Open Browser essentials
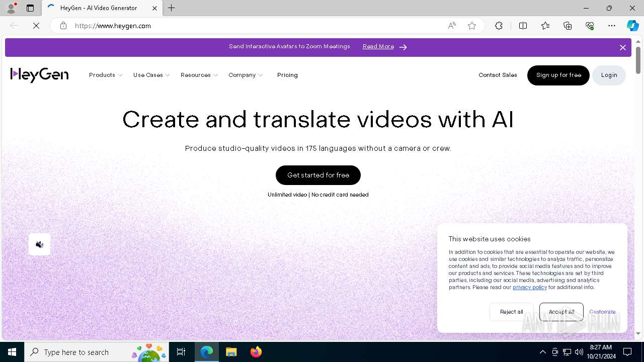Viewport: 644px width, 362px height. tap(590, 26)
